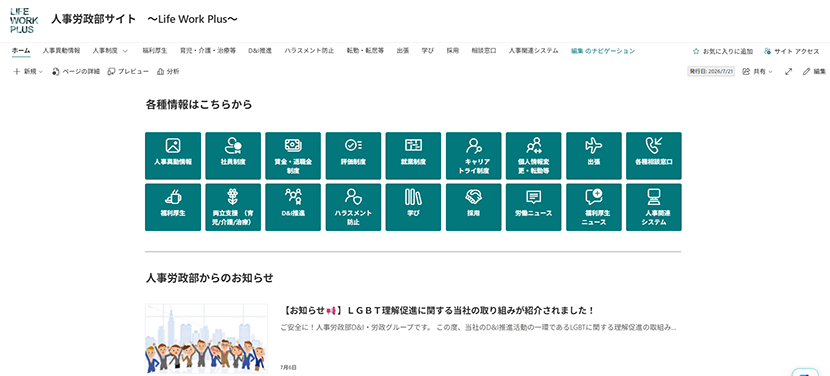Viewport: 830px width, 376px height.
Task: Click the news excerpt starting ご安全に！
Action: [479, 328]
